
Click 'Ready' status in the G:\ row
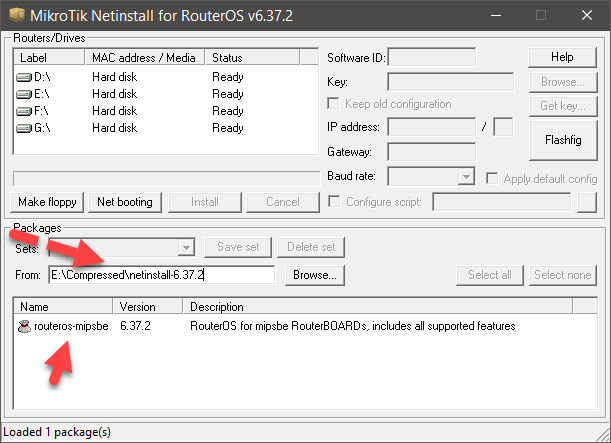click(x=228, y=128)
